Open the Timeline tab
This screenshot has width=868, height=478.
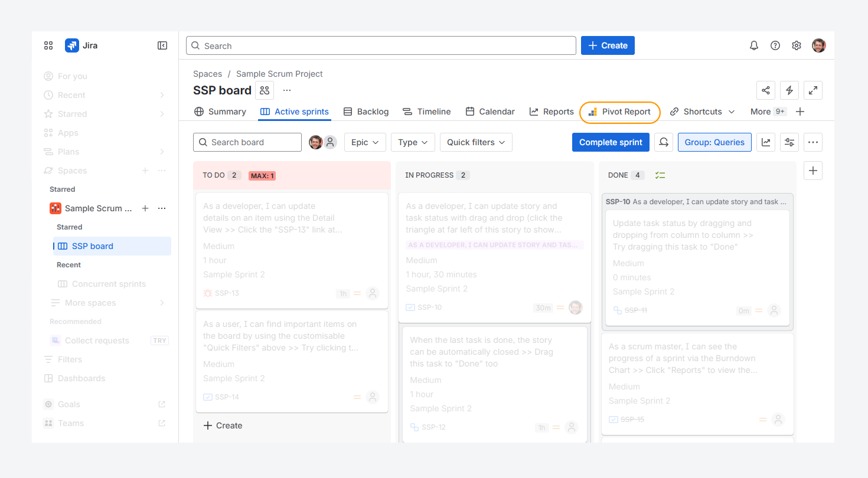click(x=426, y=112)
